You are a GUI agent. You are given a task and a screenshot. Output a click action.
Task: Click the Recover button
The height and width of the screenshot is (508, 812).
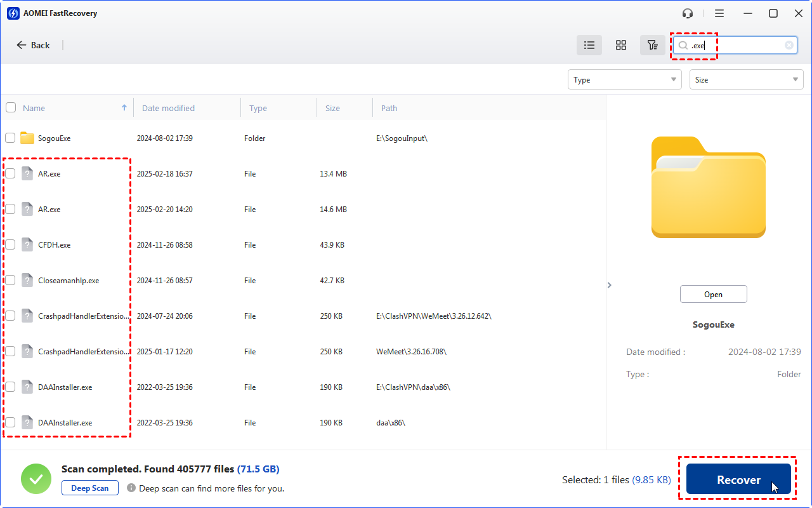tap(738, 479)
